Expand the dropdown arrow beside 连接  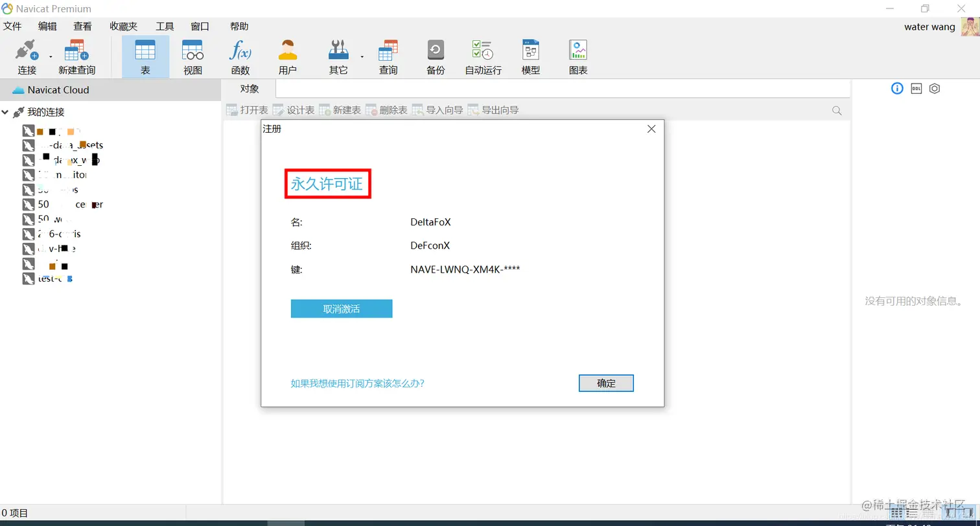pyautogui.click(x=51, y=57)
